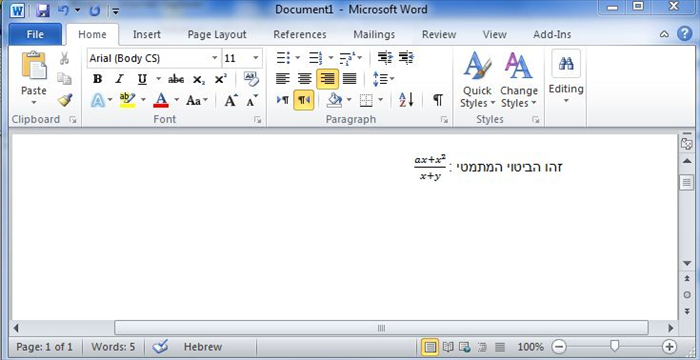Switch to the Page Layout tab
Viewport: 700px width, 360px height.
click(217, 34)
